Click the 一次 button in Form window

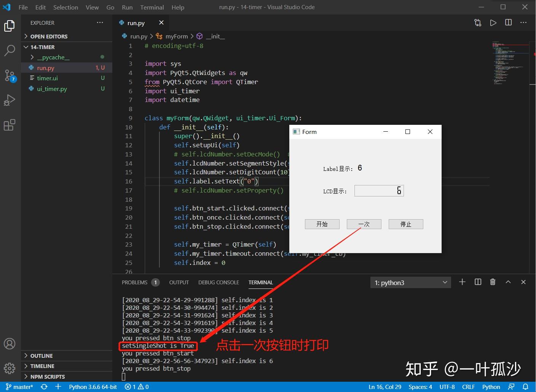tap(364, 224)
